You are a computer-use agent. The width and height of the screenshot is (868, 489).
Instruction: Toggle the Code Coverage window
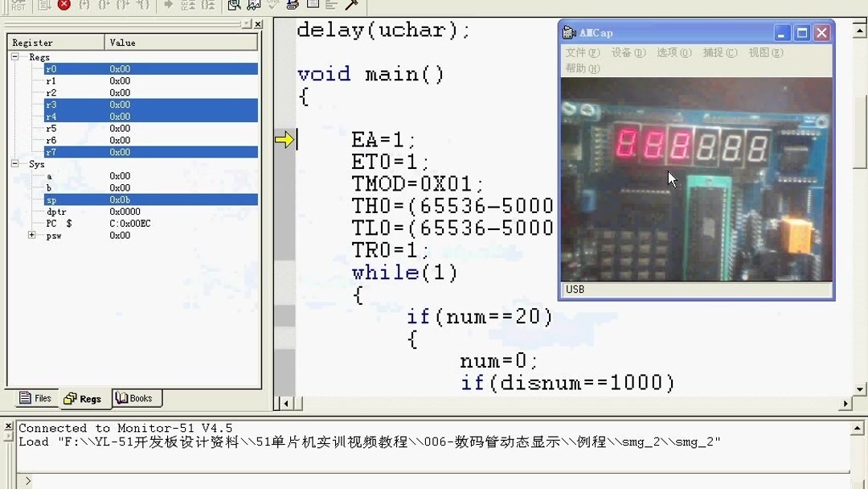(x=272, y=6)
